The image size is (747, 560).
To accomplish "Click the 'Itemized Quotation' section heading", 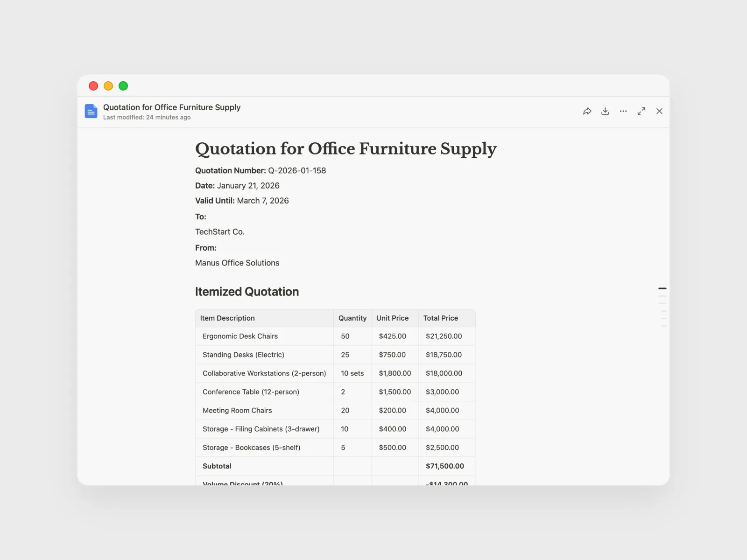I will 247,292.
